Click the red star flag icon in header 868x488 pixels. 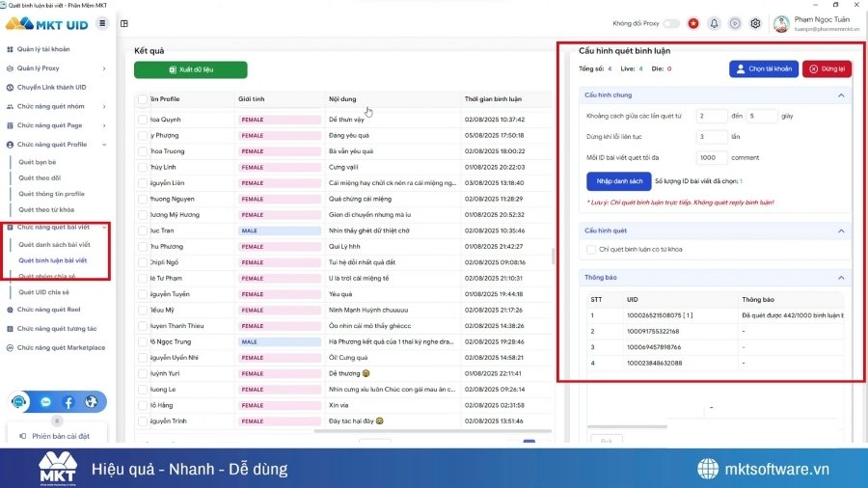[x=693, y=23]
